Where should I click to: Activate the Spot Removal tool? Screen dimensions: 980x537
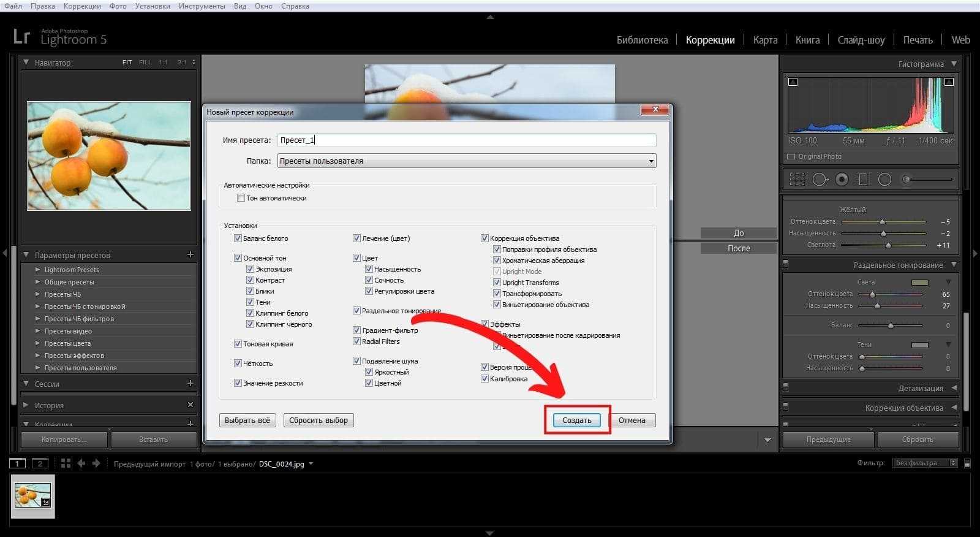coord(820,180)
